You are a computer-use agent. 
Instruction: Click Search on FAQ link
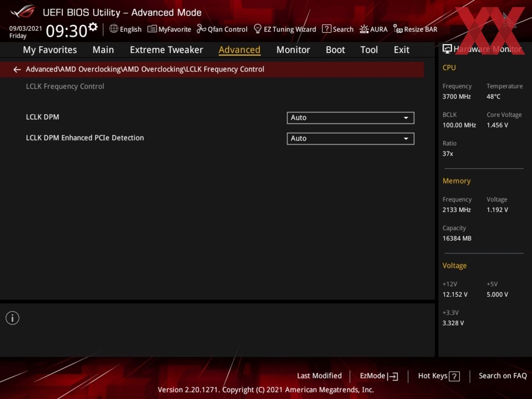tap(503, 376)
